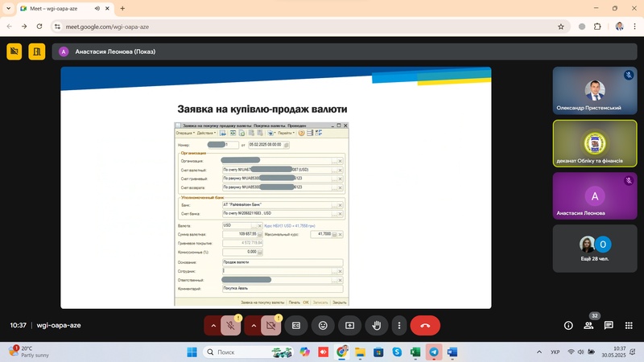Screen dimensions: 644x362
Task: Turn on the camera in Meet
Action: (x=271, y=326)
